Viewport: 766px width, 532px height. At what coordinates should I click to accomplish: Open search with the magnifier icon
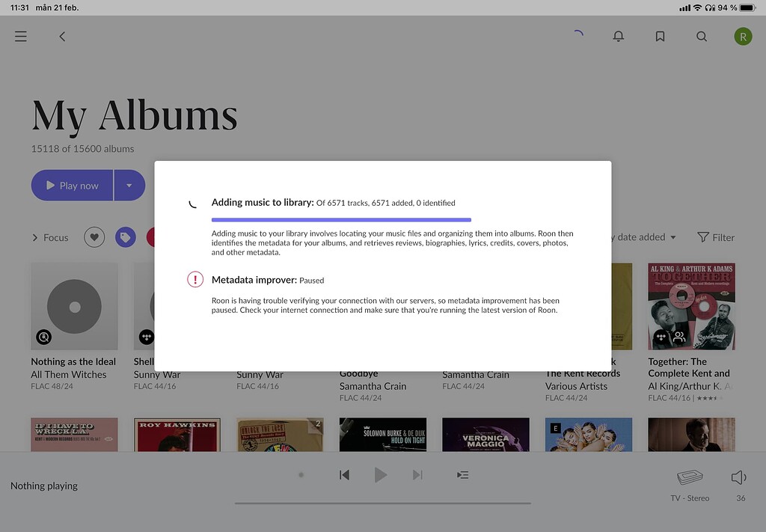(x=702, y=36)
